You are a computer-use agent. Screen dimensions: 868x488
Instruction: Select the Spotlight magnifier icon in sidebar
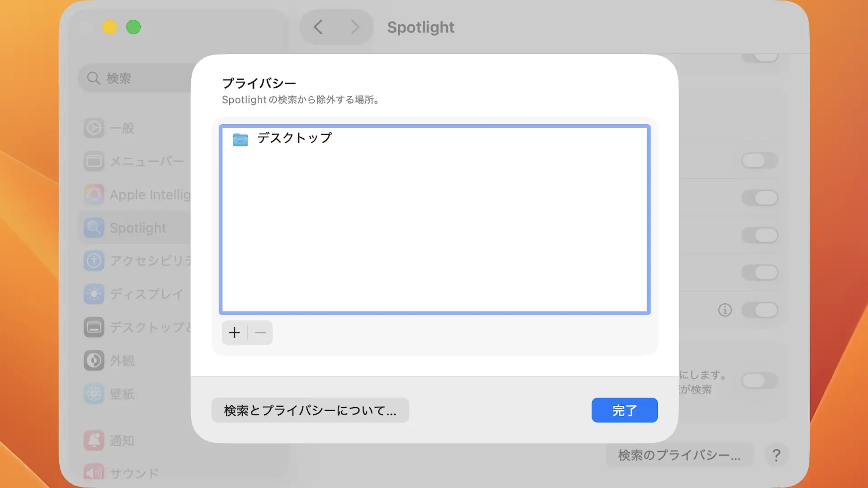pos(94,228)
